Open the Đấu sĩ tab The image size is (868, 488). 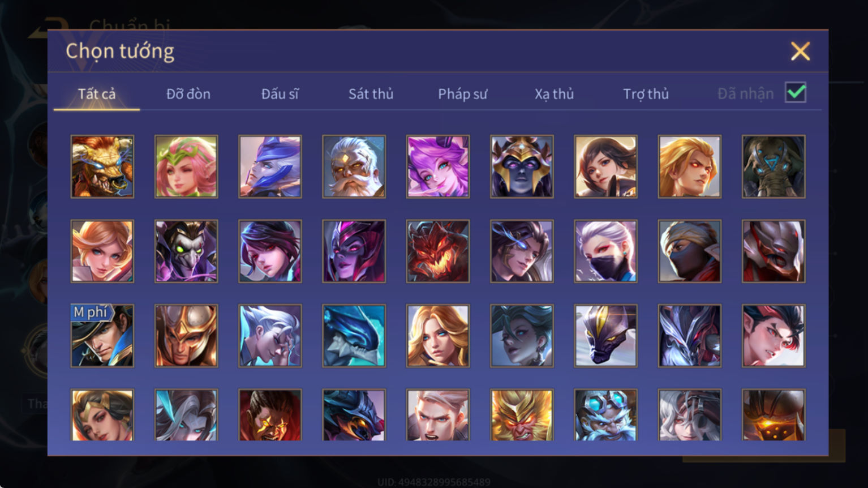280,94
